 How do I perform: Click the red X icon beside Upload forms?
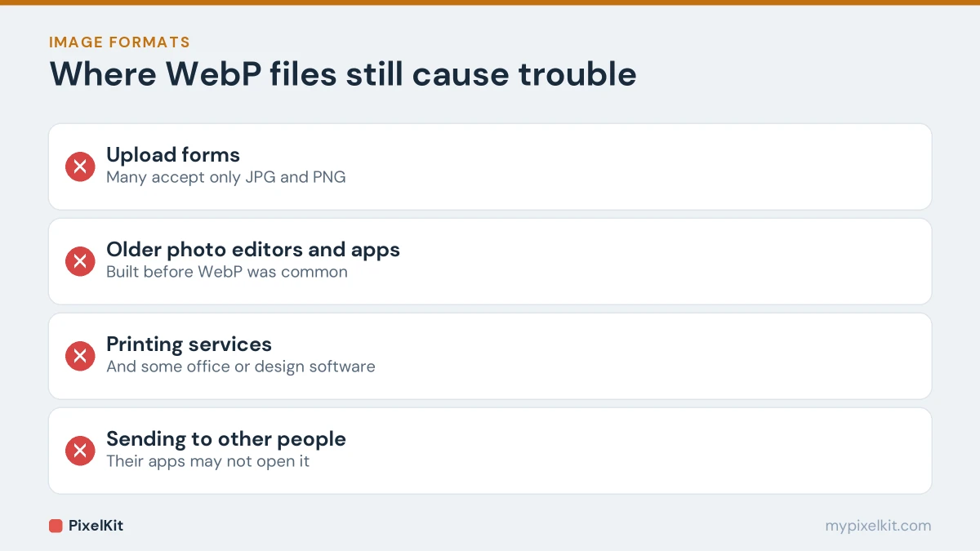click(80, 167)
